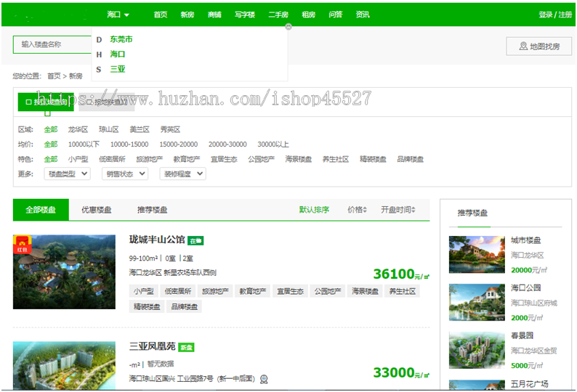577x392 pixels.
Task: Expand the 楼盘类型 dropdown
Action: tap(68, 173)
